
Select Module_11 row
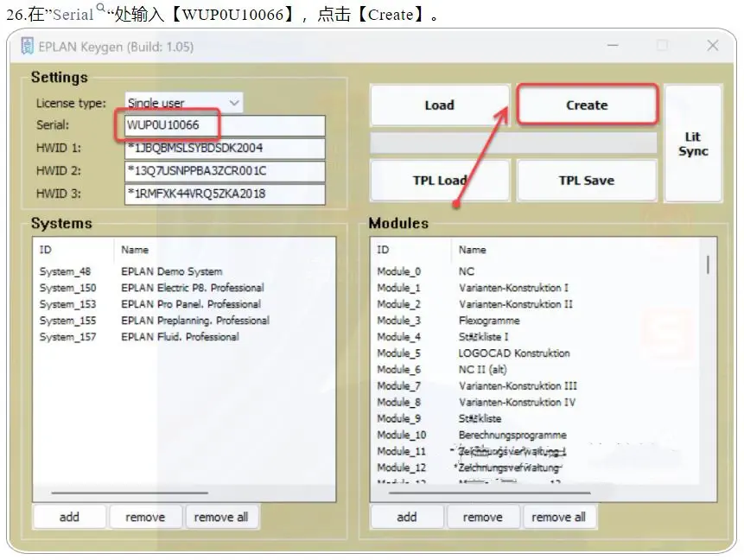(x=536, y=451)
